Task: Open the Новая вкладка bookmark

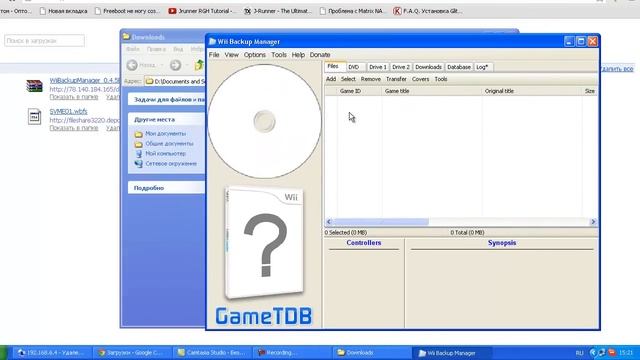Action: click(63, 11)
